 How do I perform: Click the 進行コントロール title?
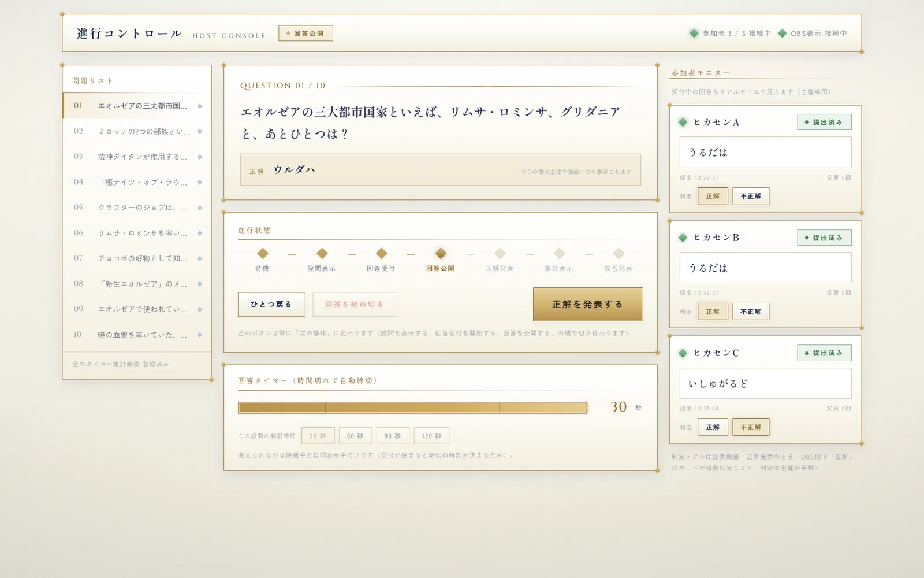coord(129,34)
